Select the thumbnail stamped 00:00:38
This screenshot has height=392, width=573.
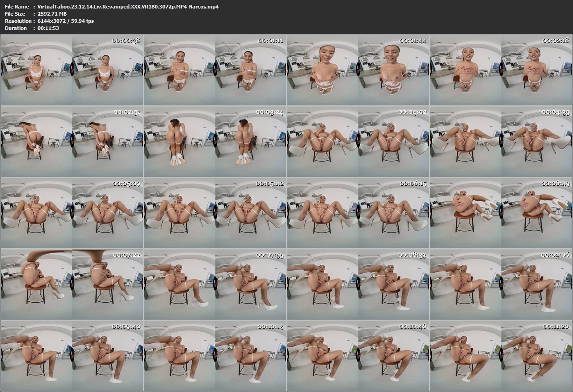pyautogui.click(x=72, y=70)
